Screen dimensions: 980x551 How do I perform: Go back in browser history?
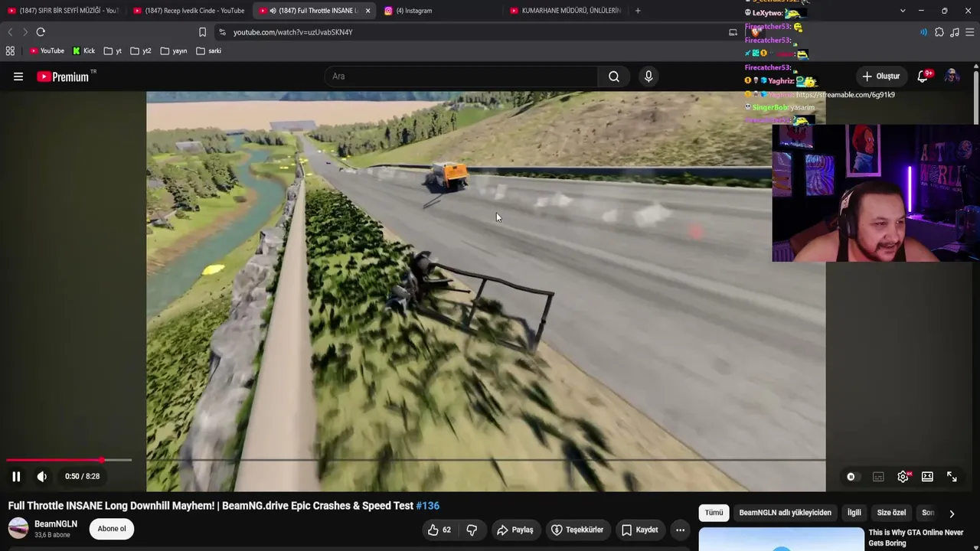[10, 32]
